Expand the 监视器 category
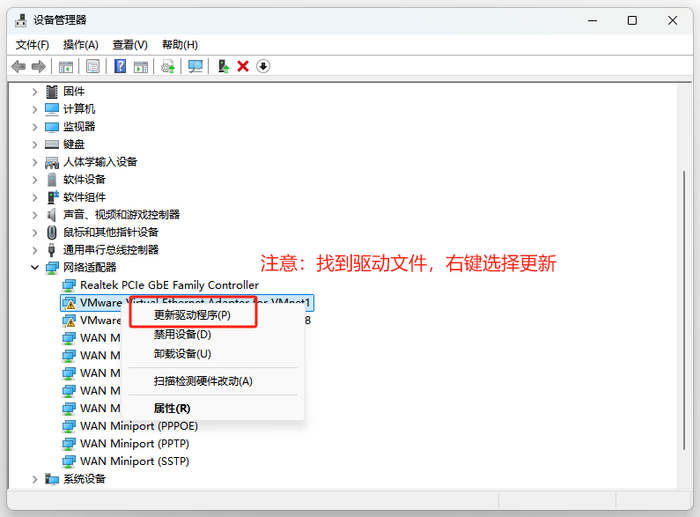 pyautogui.click(x=34, y=127)
